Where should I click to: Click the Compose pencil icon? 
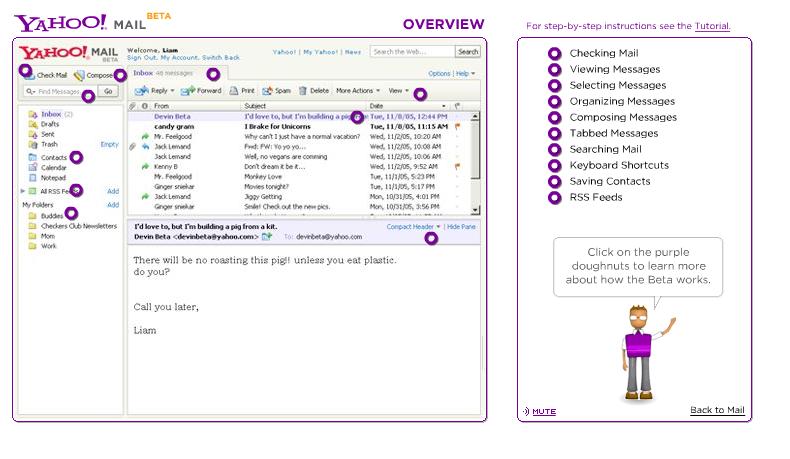[x=79, y=75]
